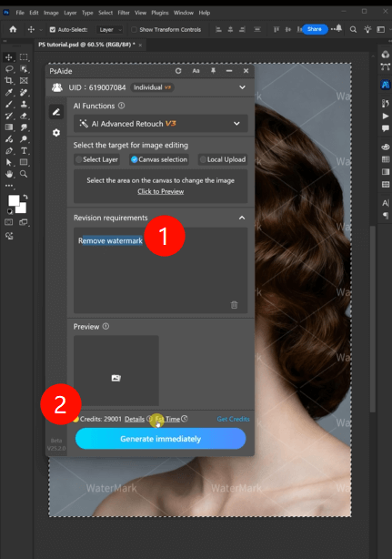Select the Path Selection tool
Image resolution: width=392 pixels, height=559 pixels.
tap(8, 163)
